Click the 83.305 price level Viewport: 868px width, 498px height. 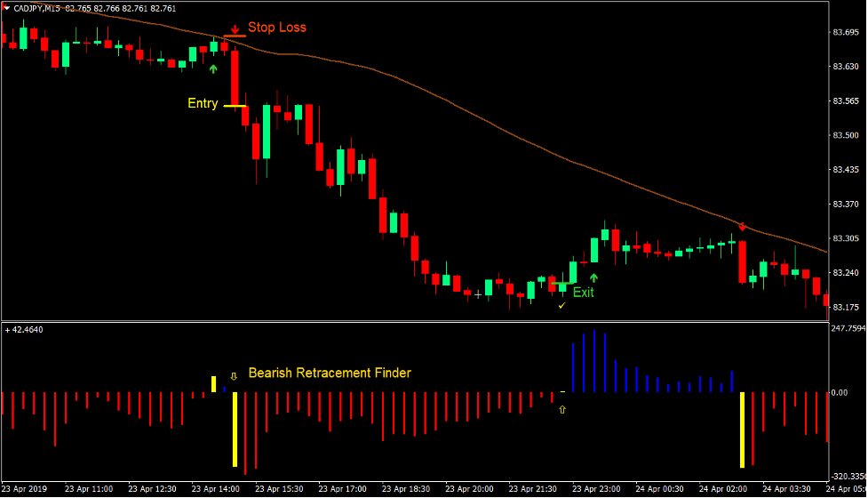(846, 238)
